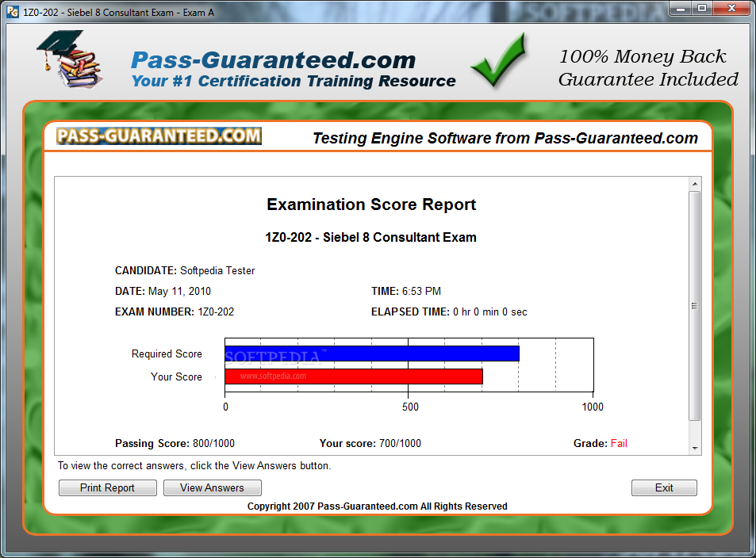Click the chart axis label '0'
The image size is (756, 558).
pyautogui.click(x=225, y=407)
